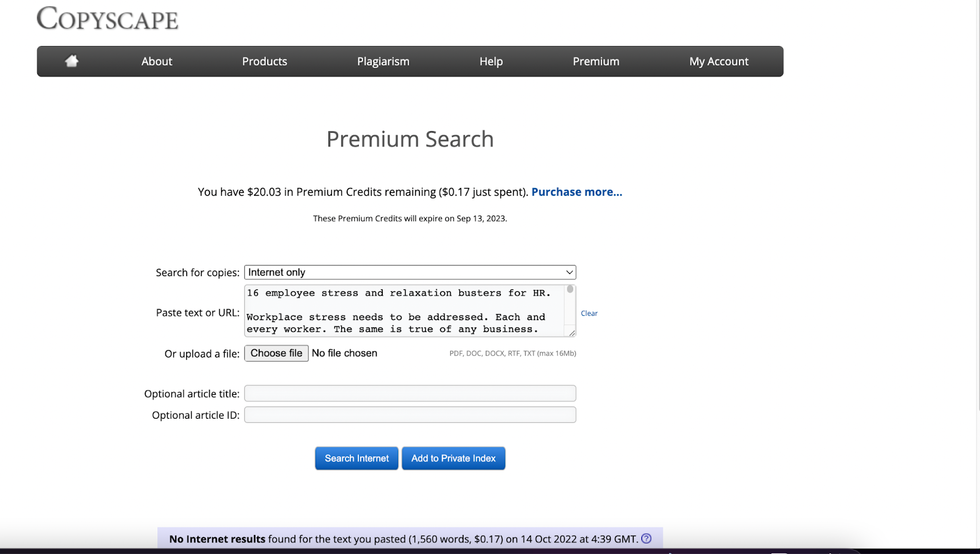The image size is (980, 554).
Task: Open the About menu
Action: click(x=157, y=61)
